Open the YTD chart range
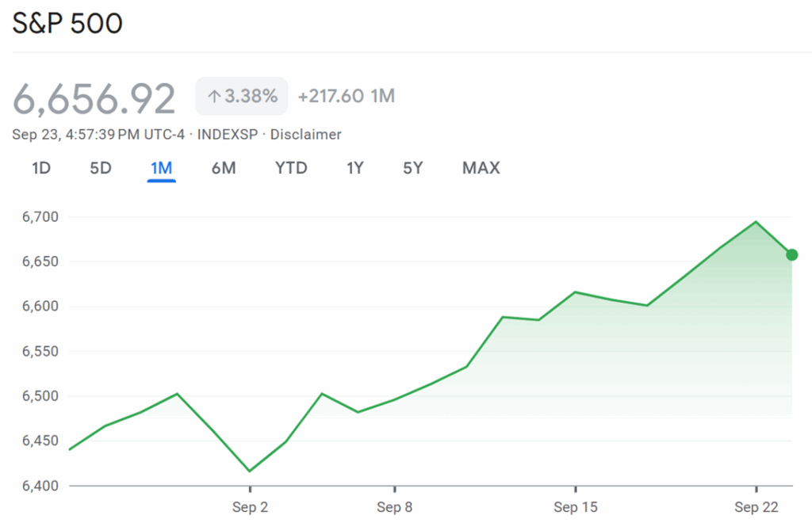Image resolution: width=812 pixels, height=523 pixels. [x=291, y=168]
